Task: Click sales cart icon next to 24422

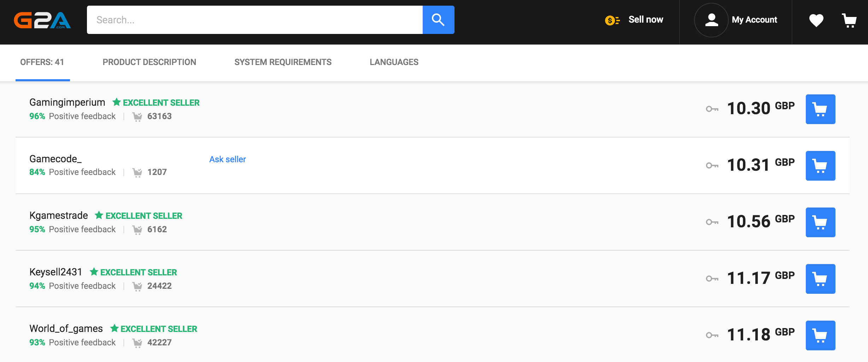Action: coord(137,286)
